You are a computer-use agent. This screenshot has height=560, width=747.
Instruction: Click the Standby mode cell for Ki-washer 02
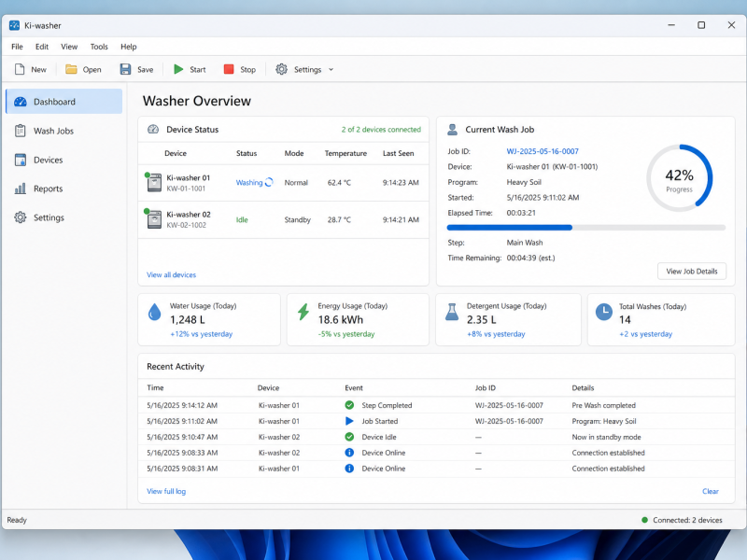click(297, 219)
